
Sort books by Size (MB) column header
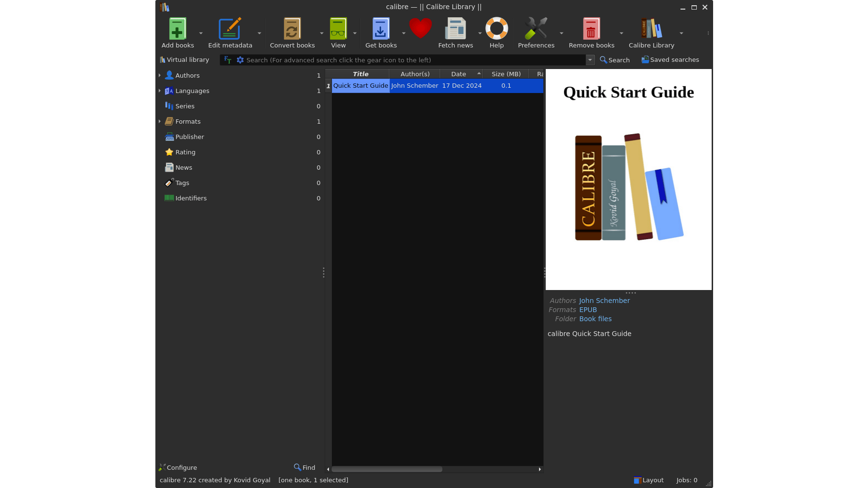(x=506, y=74)
